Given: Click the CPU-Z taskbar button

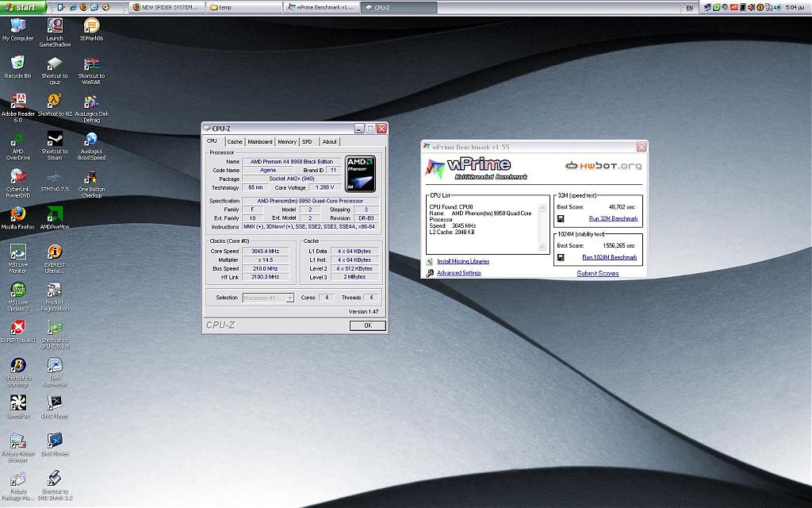Looking at the screenshot, I should 398,7.
